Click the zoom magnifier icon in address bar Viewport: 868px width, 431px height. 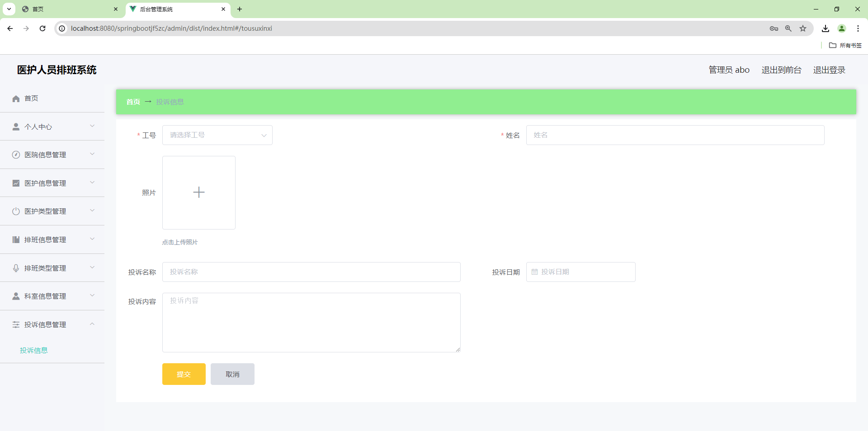tap(788, 28)
